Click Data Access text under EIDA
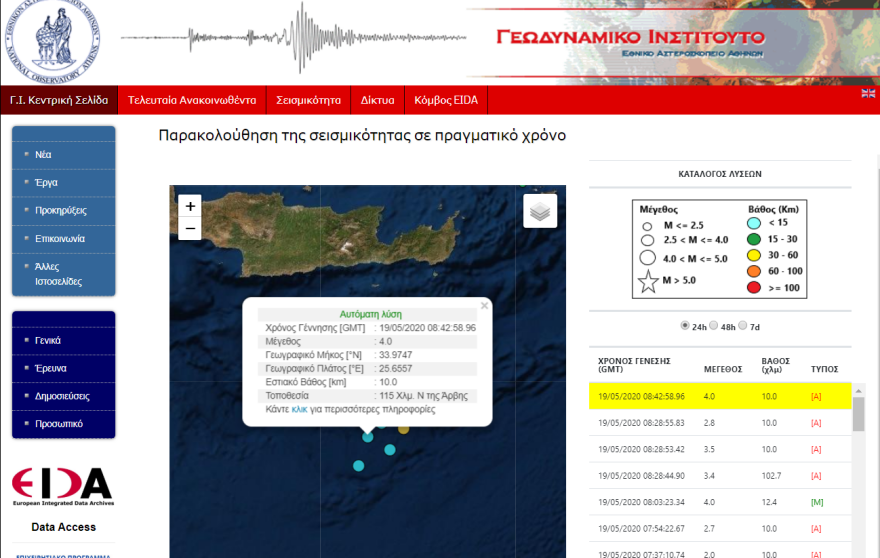 tap(63, 527)
